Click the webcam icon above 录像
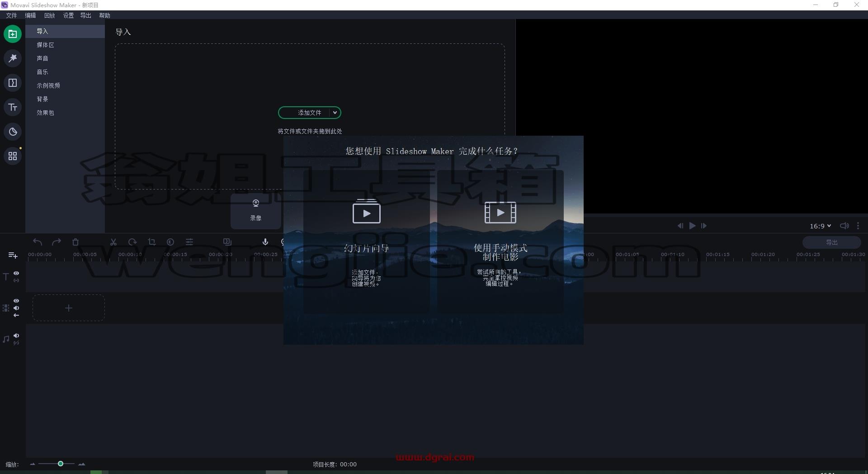 256,203
